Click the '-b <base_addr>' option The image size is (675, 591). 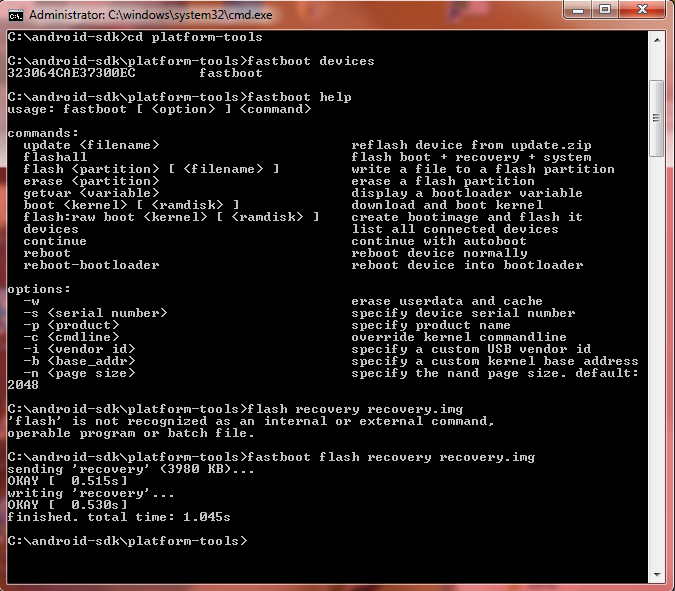tap(79, 361)
